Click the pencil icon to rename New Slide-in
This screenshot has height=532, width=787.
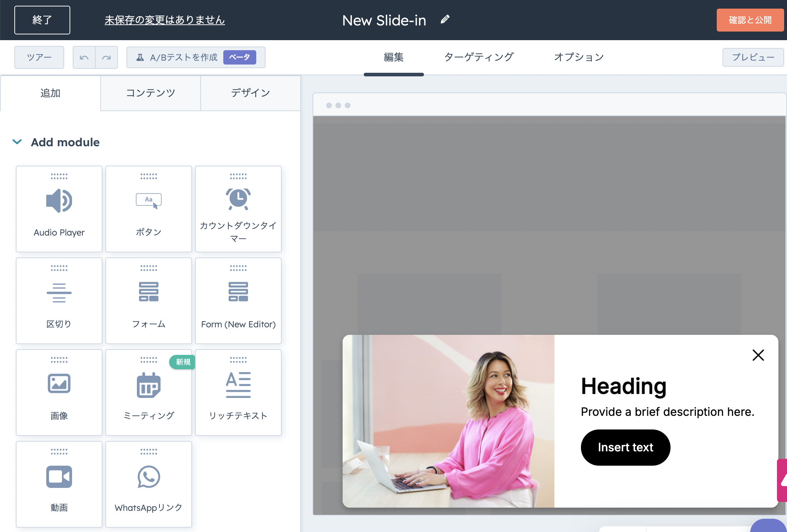(x=445, y=19)
